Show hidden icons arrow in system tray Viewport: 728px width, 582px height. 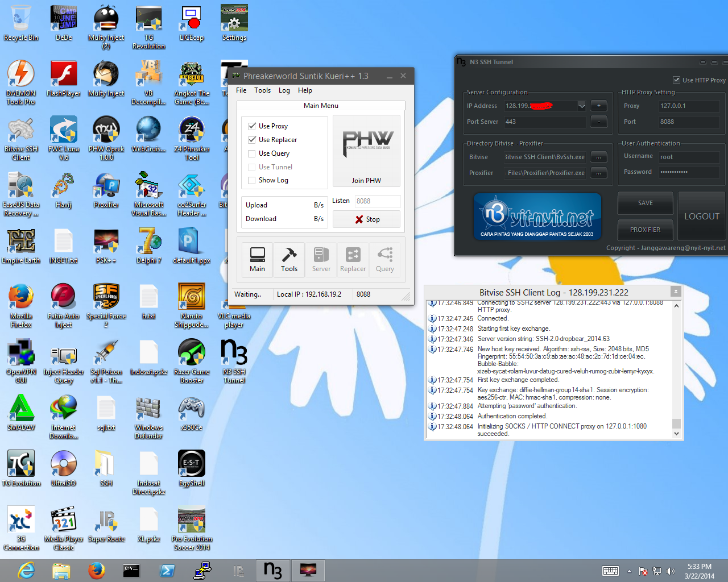629,571
